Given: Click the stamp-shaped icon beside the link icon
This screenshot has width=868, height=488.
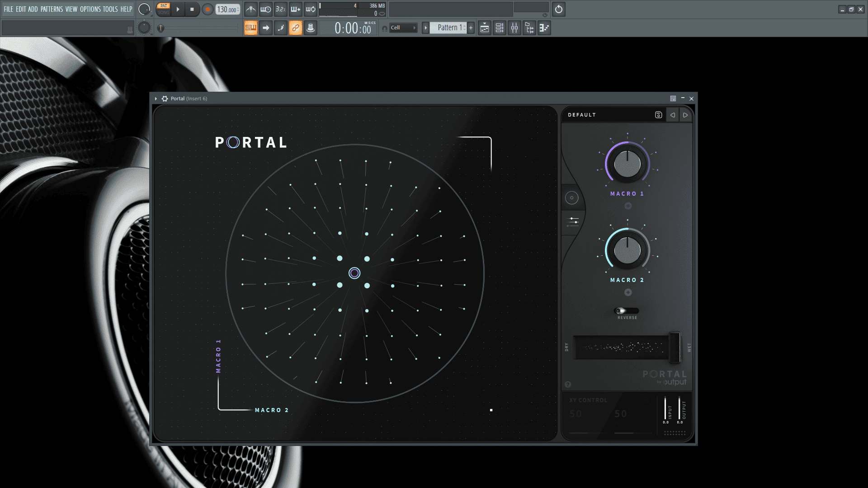Looking at the screenshot, I should coord(311,28).
